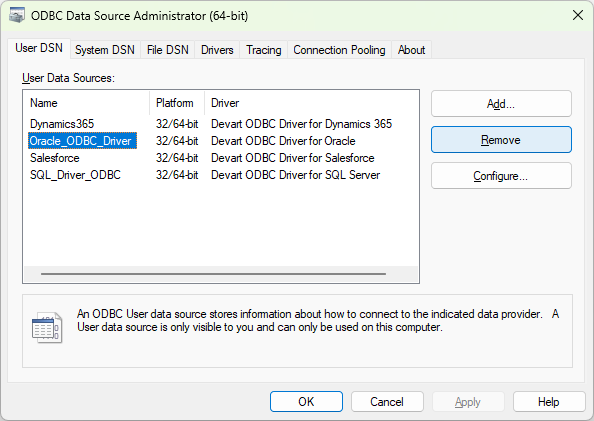Click the 32/64-bit platform cell for Dynamics365
Image resolution: width=594 pixels, height=421 pixels.
177,124
